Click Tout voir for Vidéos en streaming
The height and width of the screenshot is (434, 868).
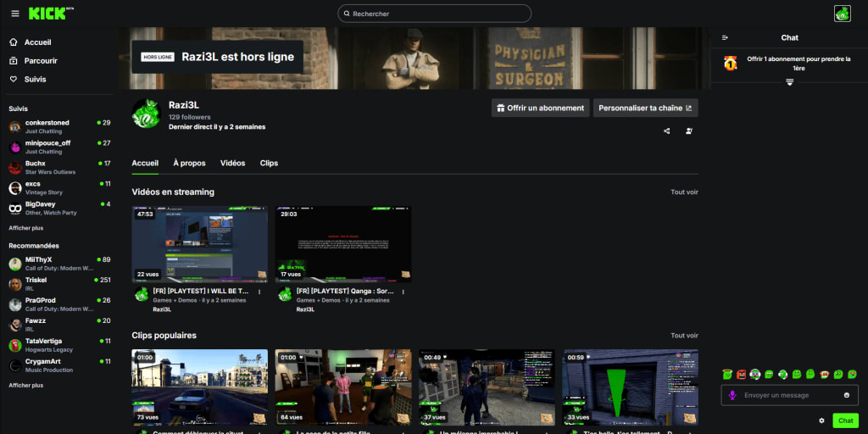click(x=684, y=192)
